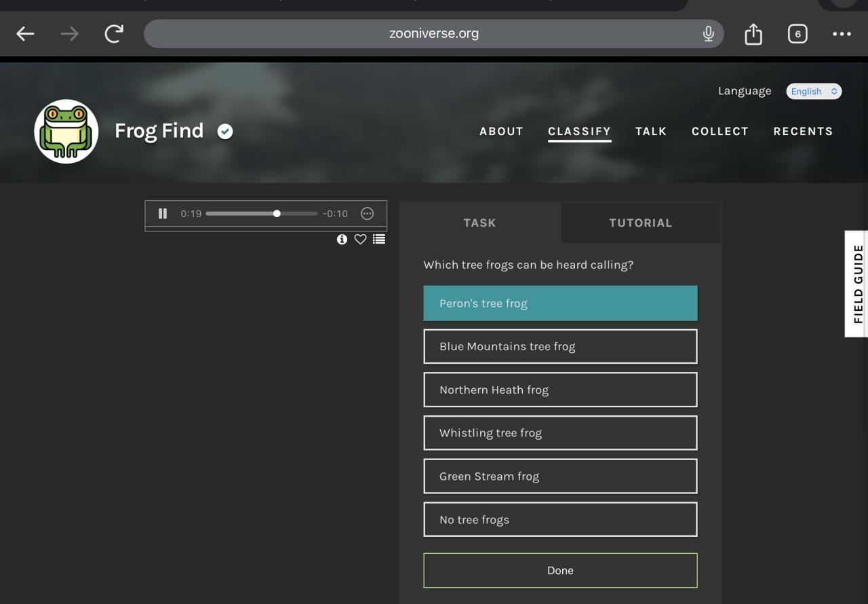Show the open tabs counter
The height and width of the screenshot is (604, 868).
[797, 34]
